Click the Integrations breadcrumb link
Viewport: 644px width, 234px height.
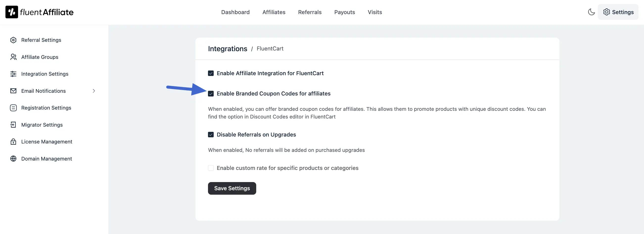228,49
